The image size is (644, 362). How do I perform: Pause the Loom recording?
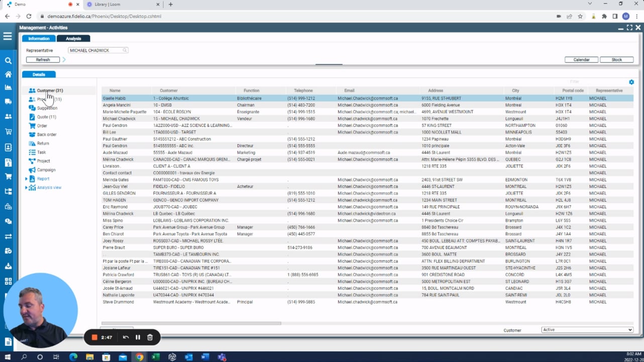[138, 337]
